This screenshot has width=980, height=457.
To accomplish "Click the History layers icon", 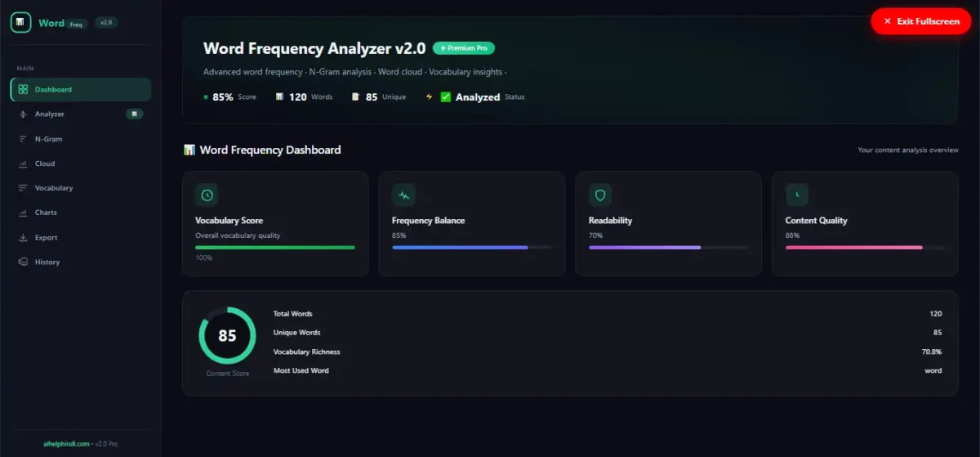I will (x=23, y=262).
